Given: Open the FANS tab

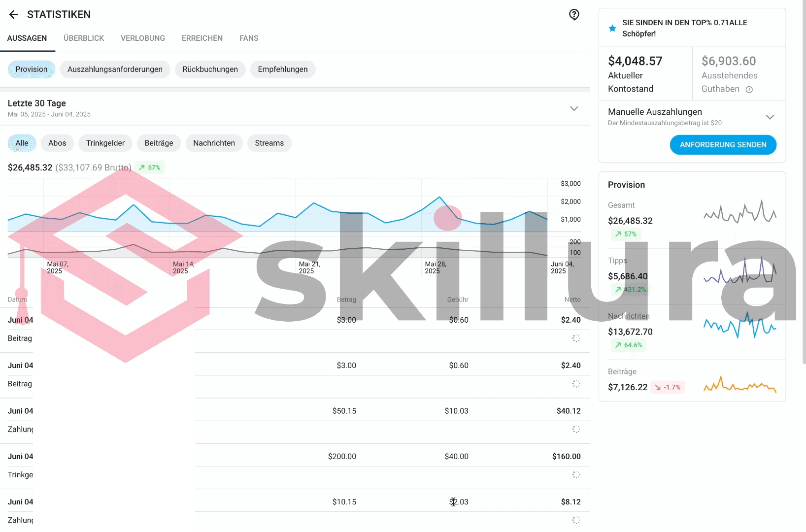Looking at the screenshot, I should [x=249, y=38].
